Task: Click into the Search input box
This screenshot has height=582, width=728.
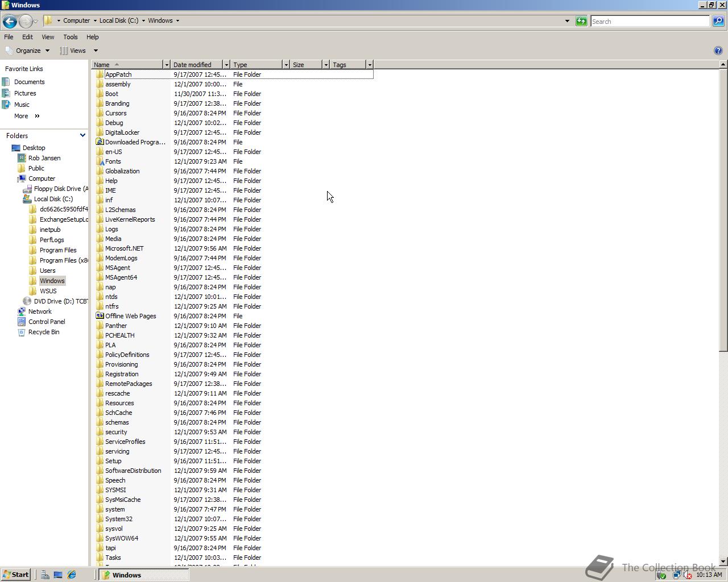Action: pos(650,21)
